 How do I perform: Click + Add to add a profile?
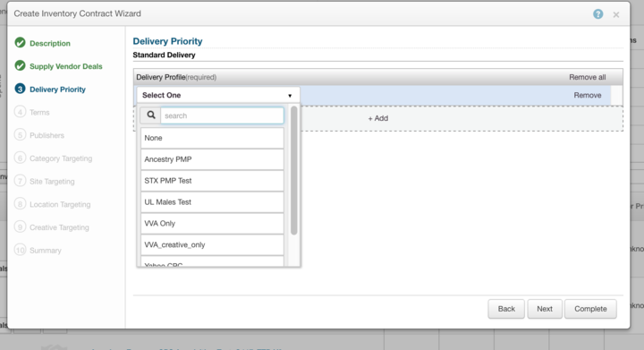[377, 118]
